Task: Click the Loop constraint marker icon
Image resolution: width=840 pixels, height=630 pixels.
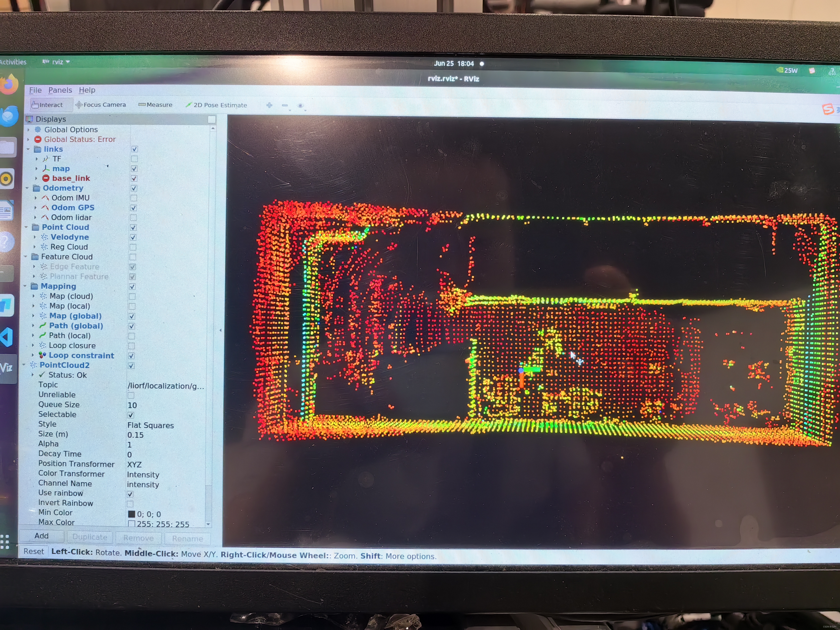Action: [x=43, y=355]
